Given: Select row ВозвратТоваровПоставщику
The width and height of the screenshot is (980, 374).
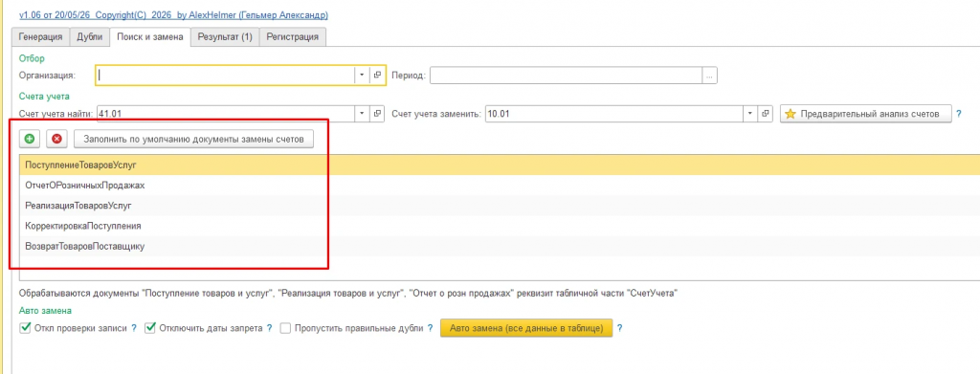Looking at the screenshot, I should pos(500,246).
